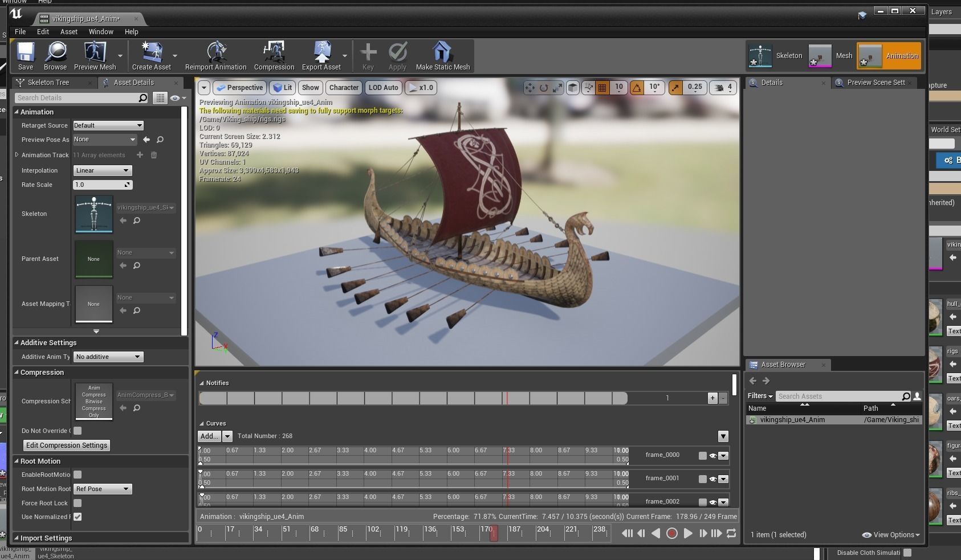Step to next frame
This screenshot has width=961, height=560.
pyautogui.click(x=703, y=533)
